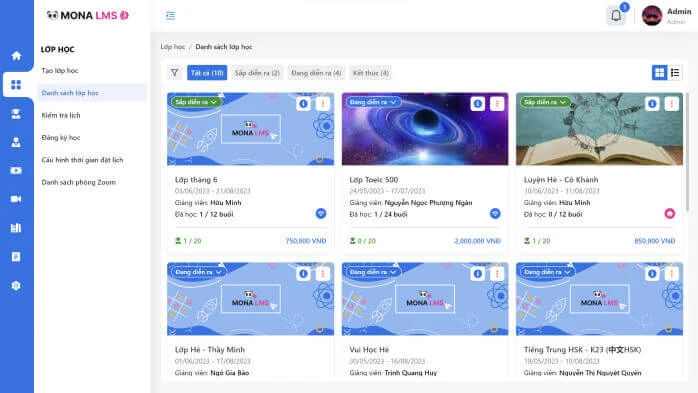Collapse the menu with hamburger icon
The height and width of the screenshot is (393, 698).
(x=170, y=16)
